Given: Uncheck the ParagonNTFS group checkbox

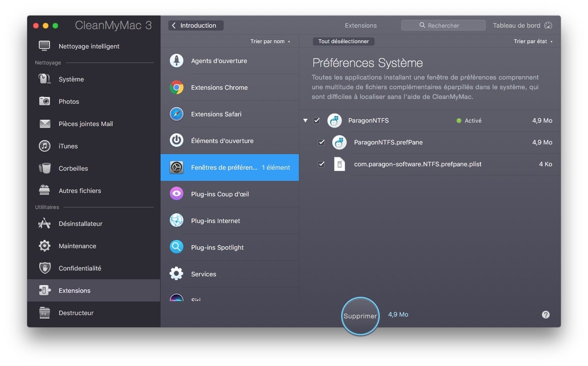Looking at the screenshot, I should coord(317,121).
